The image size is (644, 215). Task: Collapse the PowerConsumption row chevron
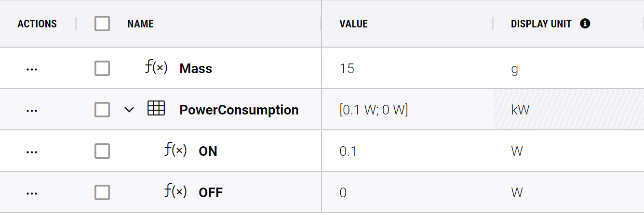[129, 110]
